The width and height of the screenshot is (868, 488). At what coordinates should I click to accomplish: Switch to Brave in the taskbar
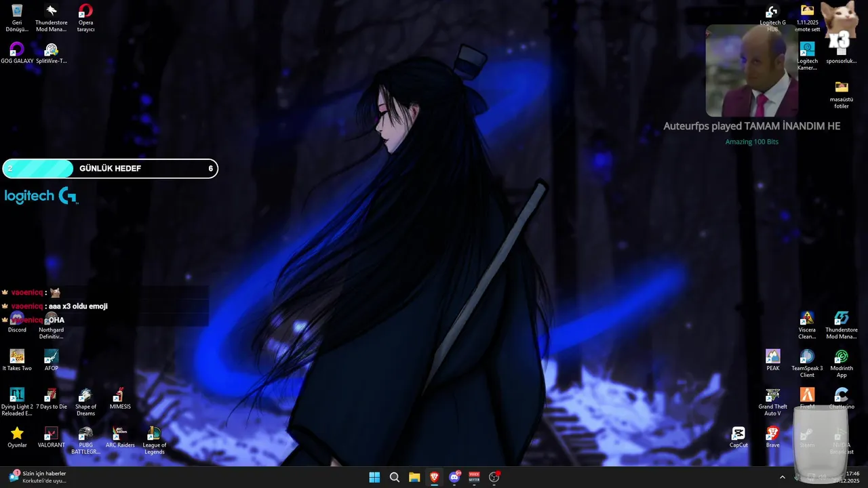point(435,477)
